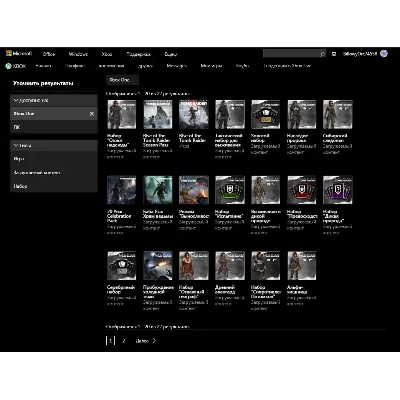Open the Баба Яга Храм ведьмы thumbnail
Image resolution: width=400 pixels, height=400 pixels.
coord(158,190)
